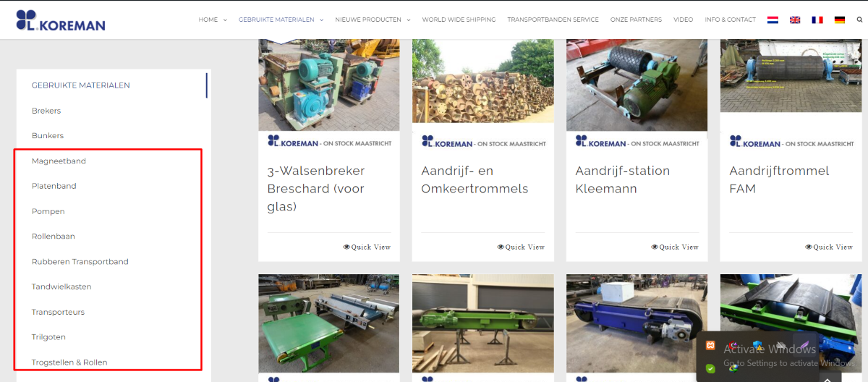868x382 pixels.
Task: Open the WORLD WIDE SHIPPING menu item
Action: pyautogui.click(x=459, y=20)
